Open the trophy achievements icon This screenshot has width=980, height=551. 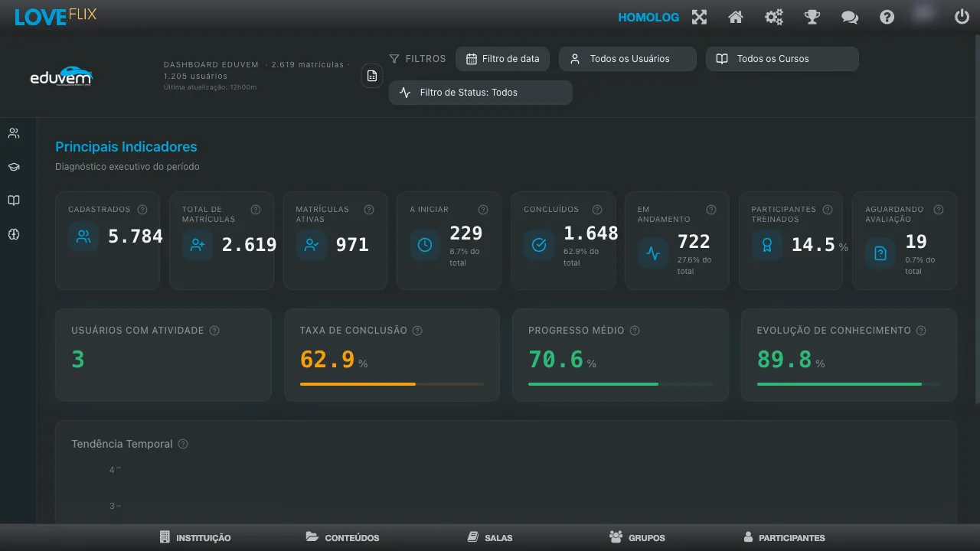pyautogui.click(x=812, y=17)
